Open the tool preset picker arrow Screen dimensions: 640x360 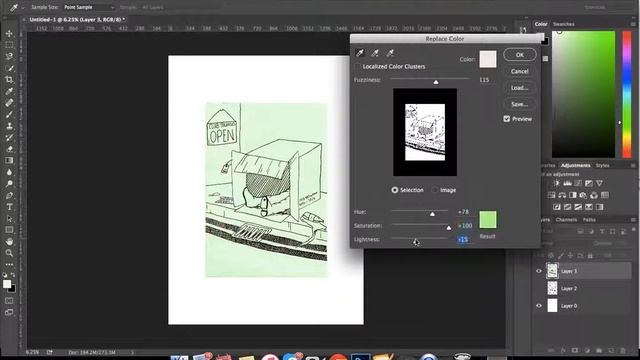[x=23, y=7]
